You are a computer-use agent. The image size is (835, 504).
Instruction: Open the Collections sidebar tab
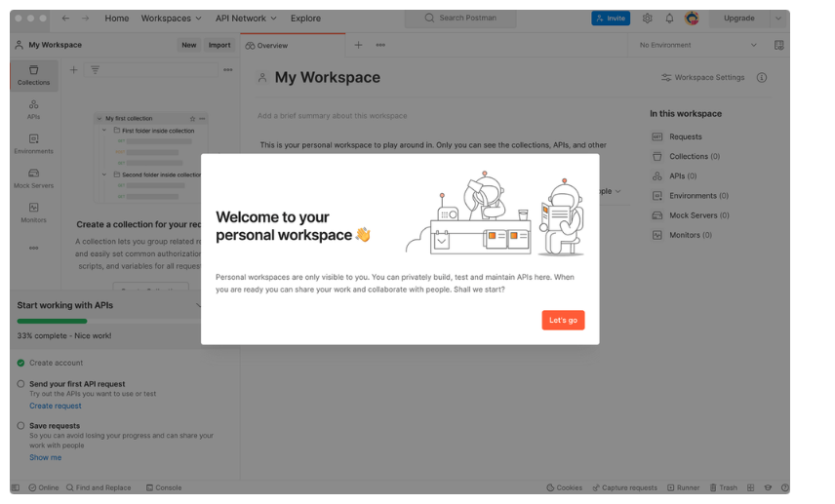(33, 76)
